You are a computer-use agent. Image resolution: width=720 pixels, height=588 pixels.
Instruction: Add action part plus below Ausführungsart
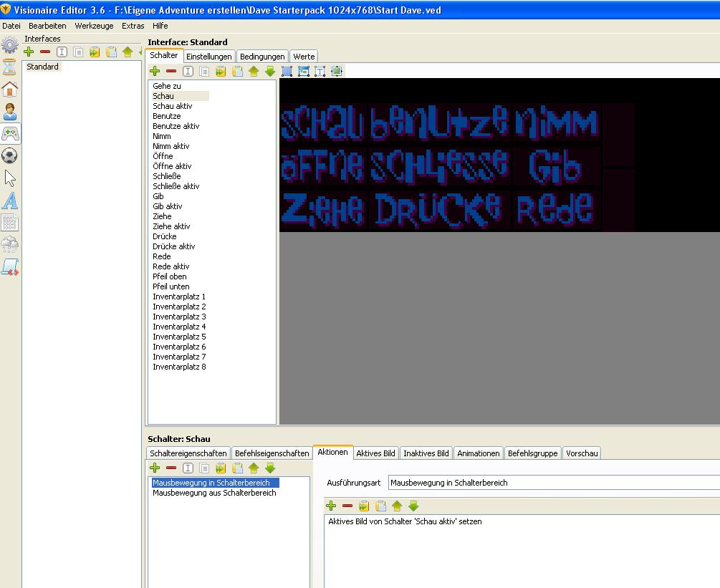point(331,506)
